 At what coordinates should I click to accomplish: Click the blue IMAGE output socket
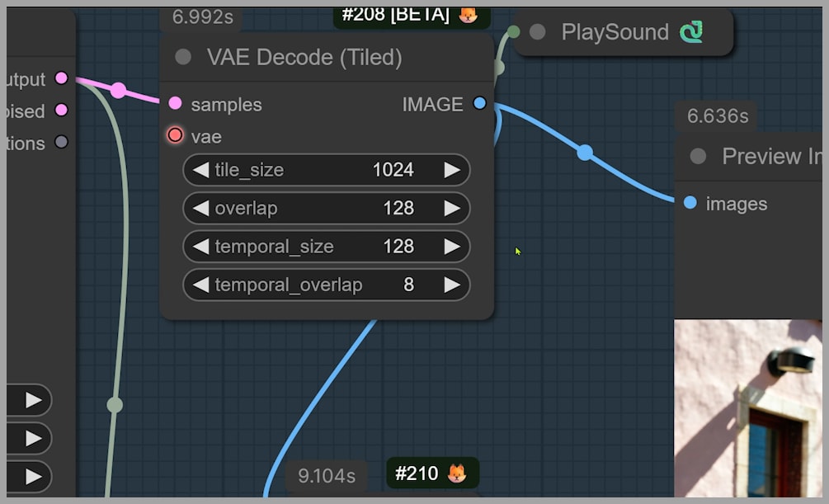click(x=479, y=104)
